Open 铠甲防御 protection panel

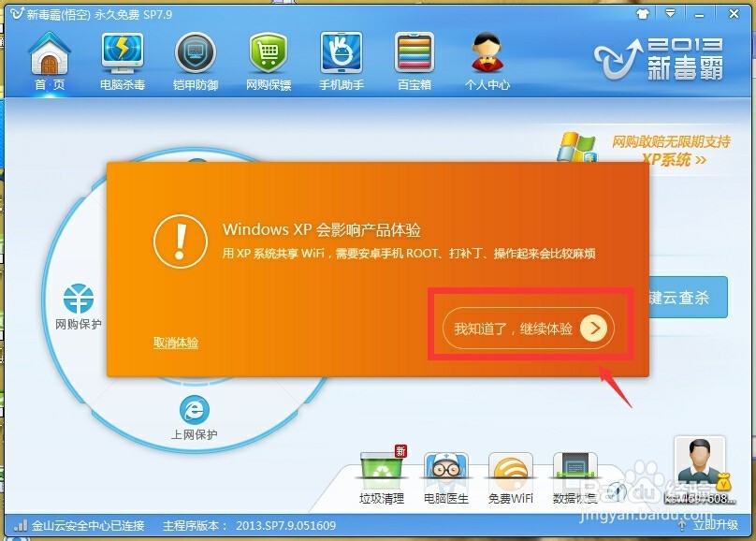coord(195,58)
